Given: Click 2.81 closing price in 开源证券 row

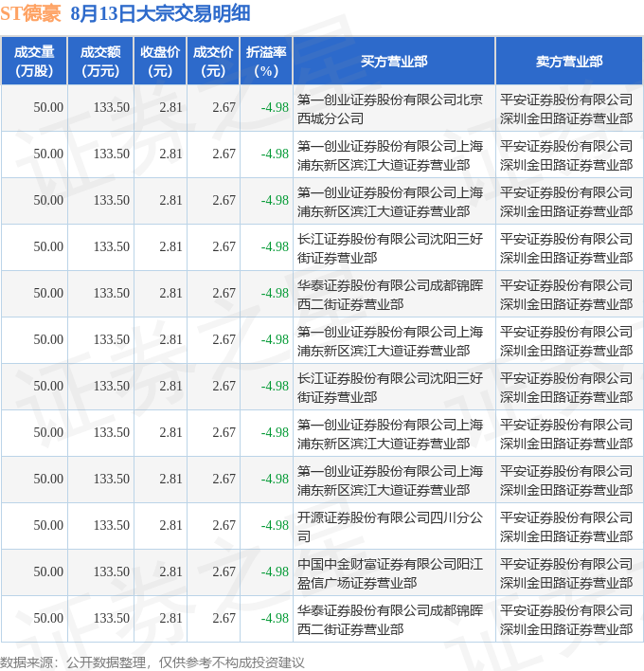Looking at the screenshot, I should click(x=170, y=525).
